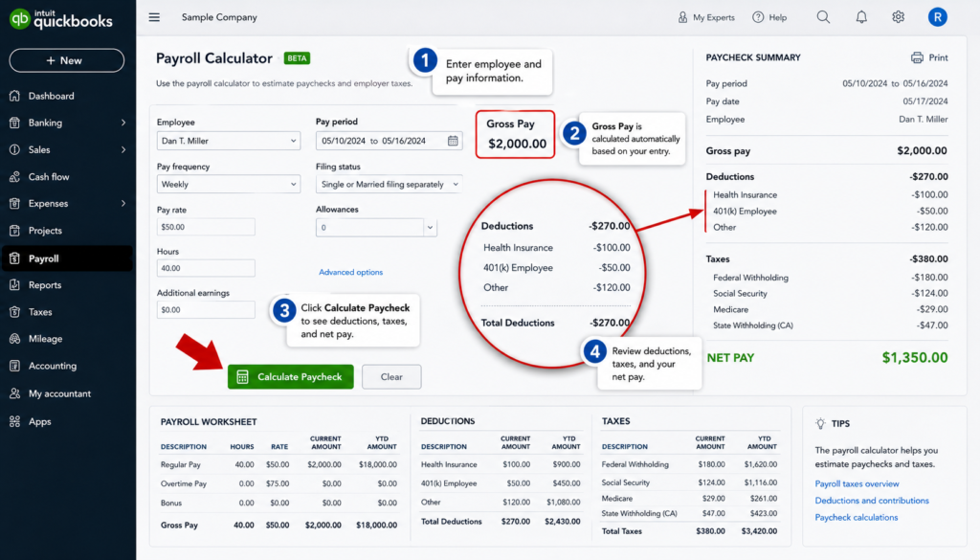This screenshot has width=980, height=560.
Task: Click the Pay period date range field
Action: coord(389,141)
